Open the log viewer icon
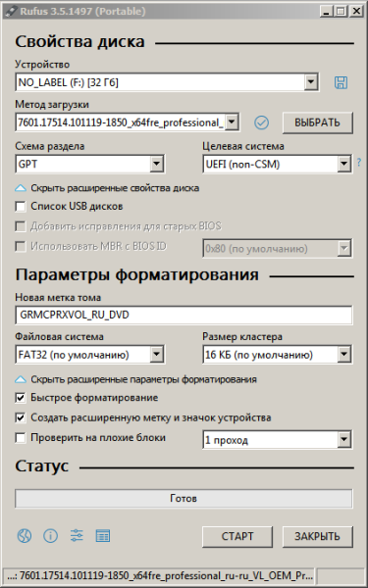This screenshot has width=368, height=588. pyautogui.click(x=103, y=536)
